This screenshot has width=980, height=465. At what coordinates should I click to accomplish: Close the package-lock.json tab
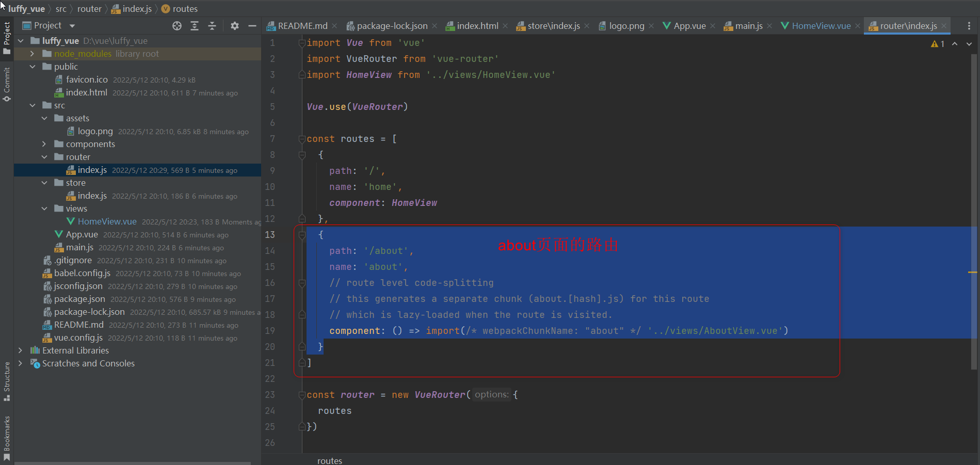point(435,26)
